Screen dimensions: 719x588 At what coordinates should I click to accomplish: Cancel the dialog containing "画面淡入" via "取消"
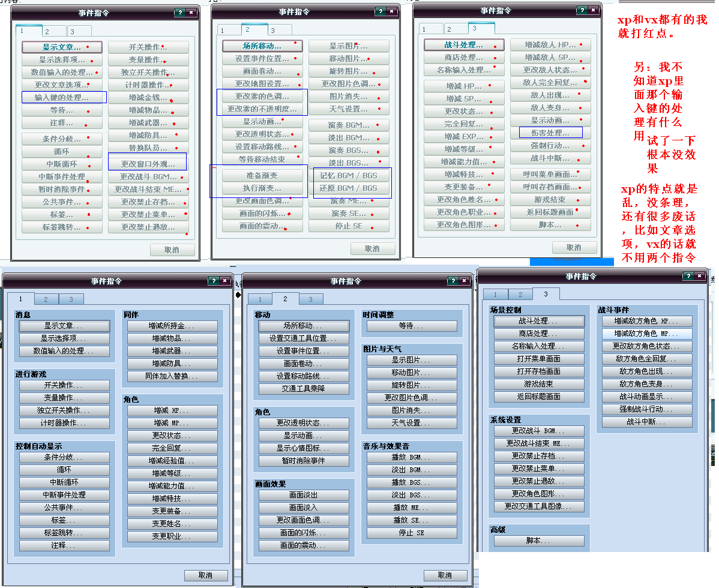(445, 575)
